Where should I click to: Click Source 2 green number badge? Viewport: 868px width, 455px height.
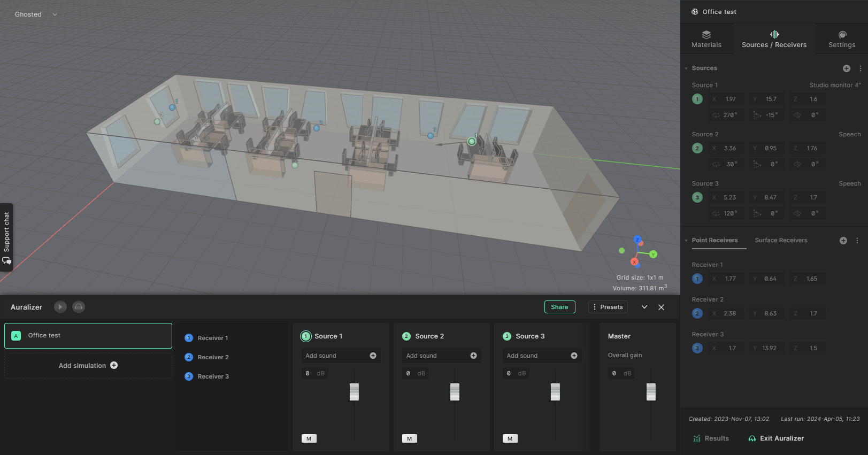coord(697,148)
